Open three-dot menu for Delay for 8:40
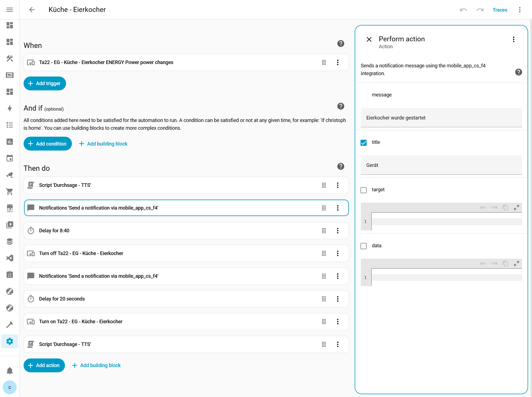 pyautogui.click(x=337, y=231)
